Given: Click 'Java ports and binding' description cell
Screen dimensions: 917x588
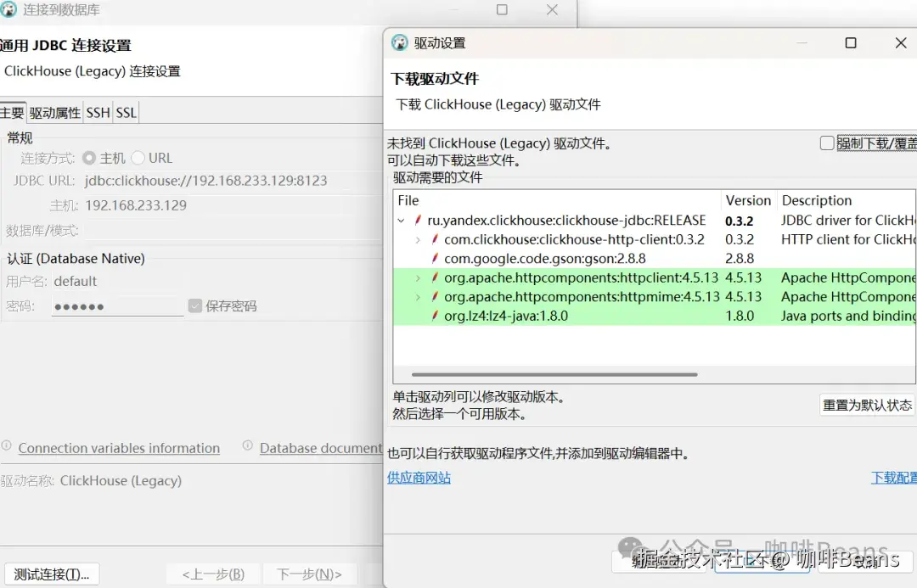Looking at the screenshot, I should point(848,316).
